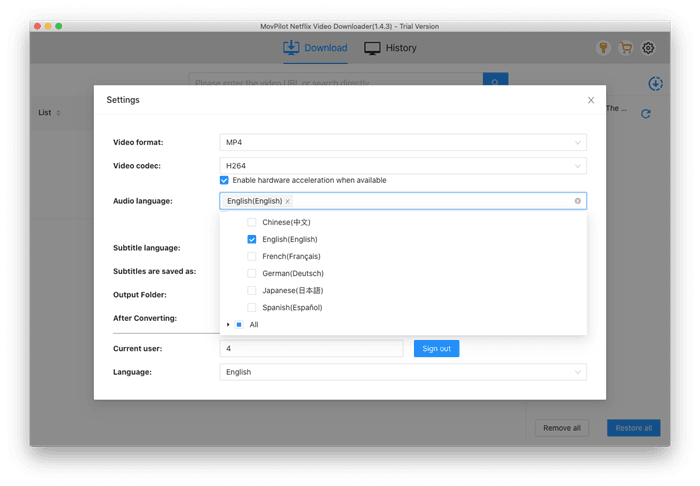
Task: Switch to the History tab
Action: tap(390, 48)
